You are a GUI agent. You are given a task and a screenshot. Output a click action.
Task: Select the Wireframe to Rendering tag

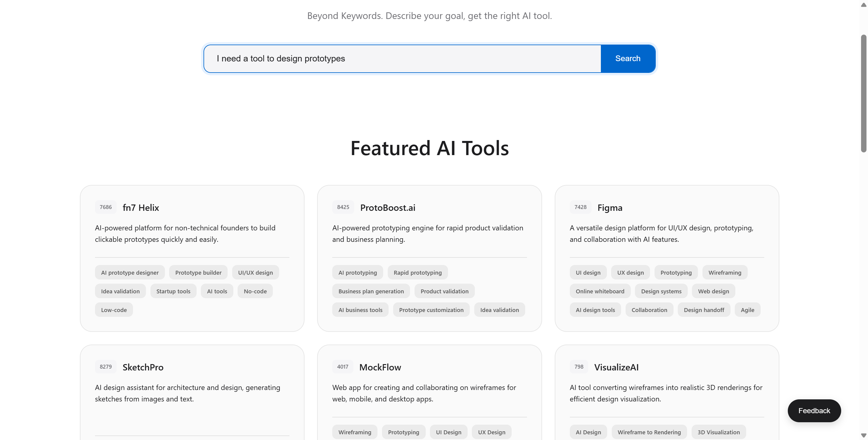click(649, 432)
